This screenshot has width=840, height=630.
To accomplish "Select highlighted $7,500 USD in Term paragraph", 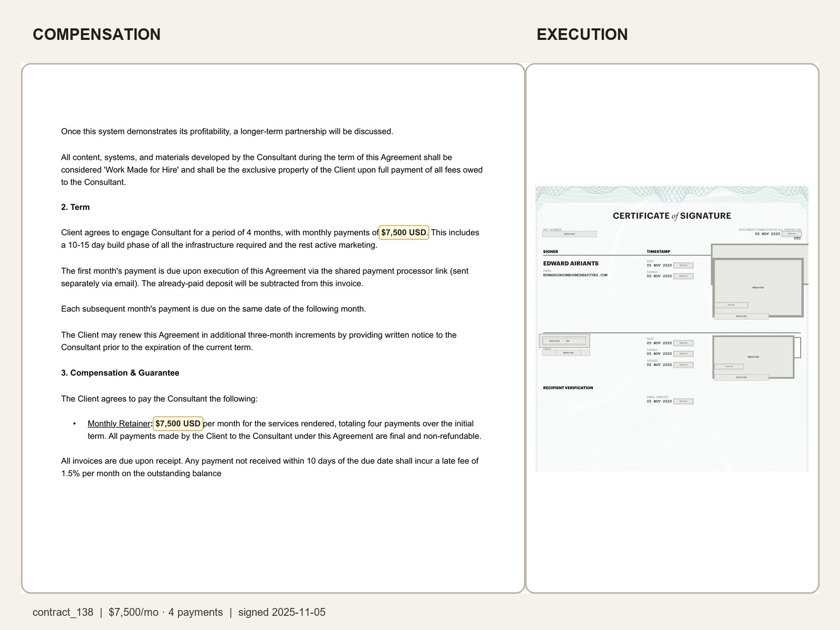I will 404,233.
